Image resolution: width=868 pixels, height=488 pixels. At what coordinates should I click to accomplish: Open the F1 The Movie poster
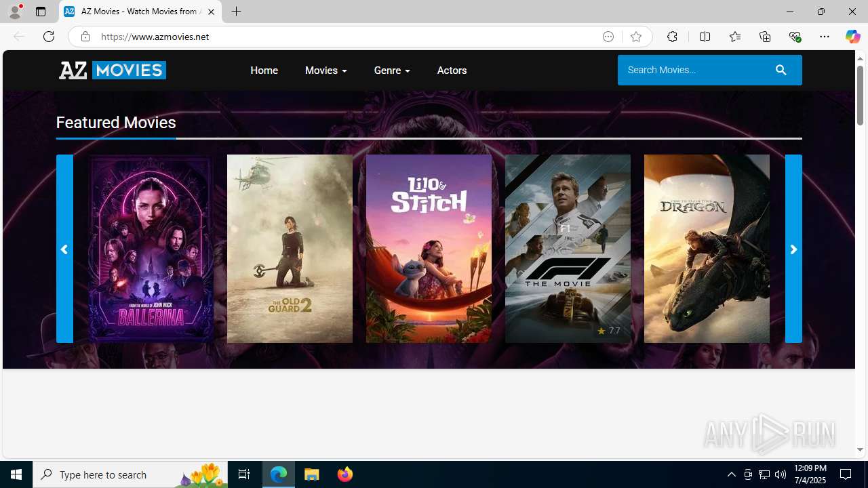[568, 249]
